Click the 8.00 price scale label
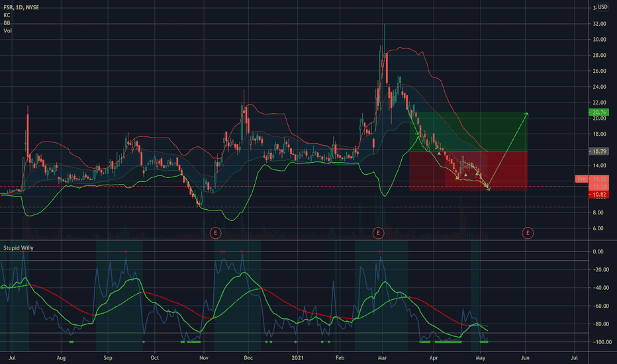The image size is (617, 364). pos(598,212)
